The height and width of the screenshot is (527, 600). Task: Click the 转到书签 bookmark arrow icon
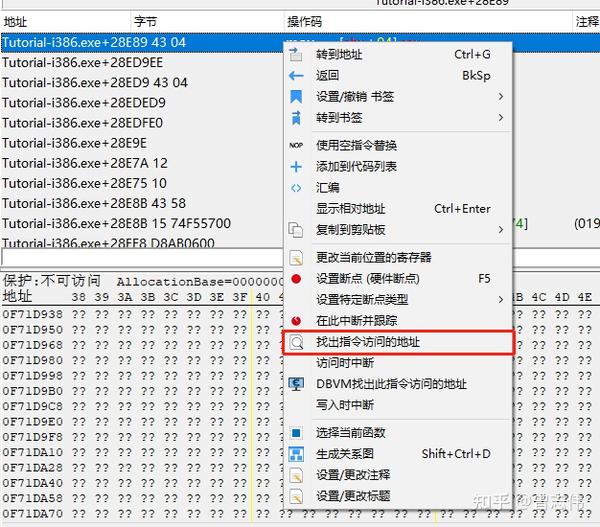[296, 118]
